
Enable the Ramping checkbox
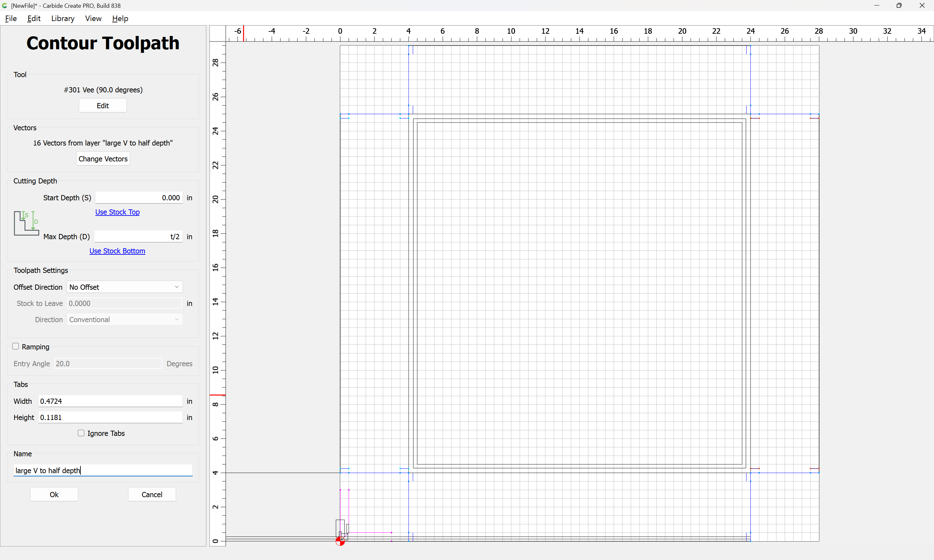click(x=16, y=346)
